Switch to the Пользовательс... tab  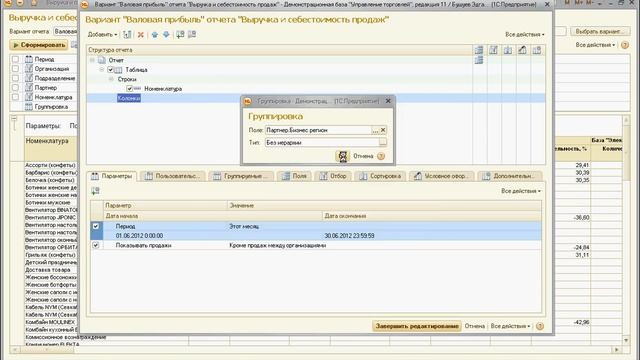coord(173,176)
